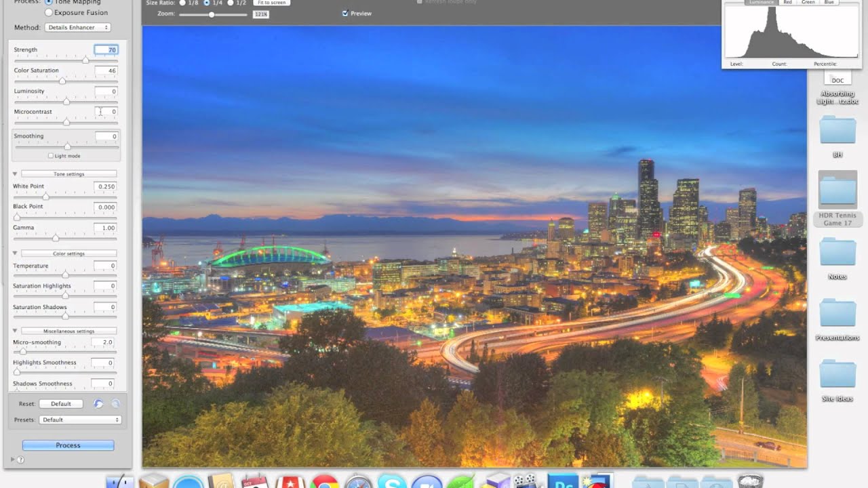This screenshot has height=488, width=868.
Task: Adjust the Zoom slider
Action: 212,14
